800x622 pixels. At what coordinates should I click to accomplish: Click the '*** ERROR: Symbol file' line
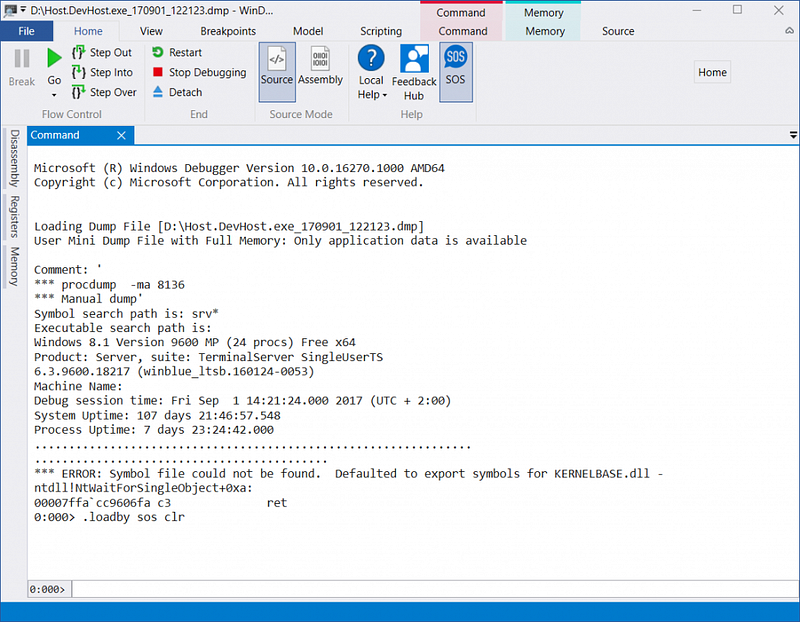click(x=348, y=474)
